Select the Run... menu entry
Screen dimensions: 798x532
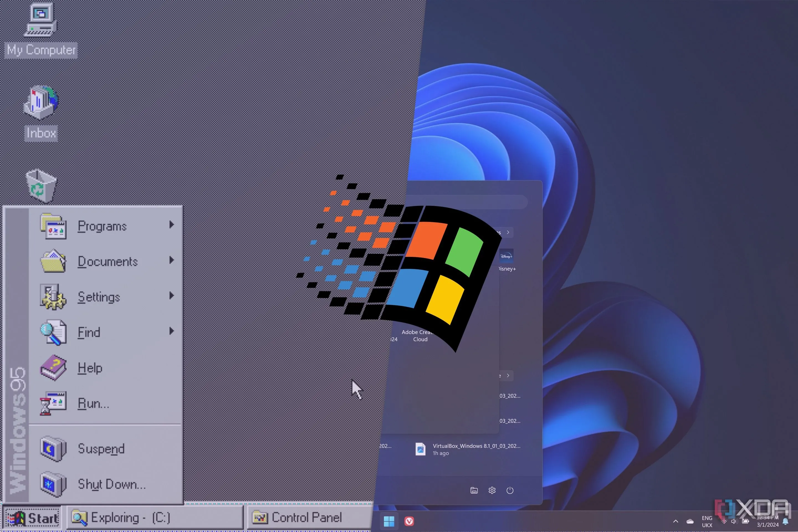click(105, 403)
